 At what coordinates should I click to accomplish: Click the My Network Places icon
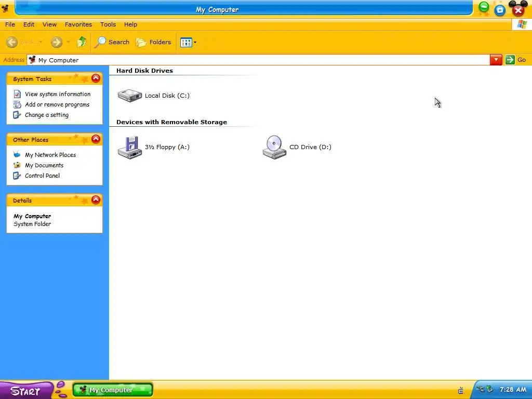17,155
